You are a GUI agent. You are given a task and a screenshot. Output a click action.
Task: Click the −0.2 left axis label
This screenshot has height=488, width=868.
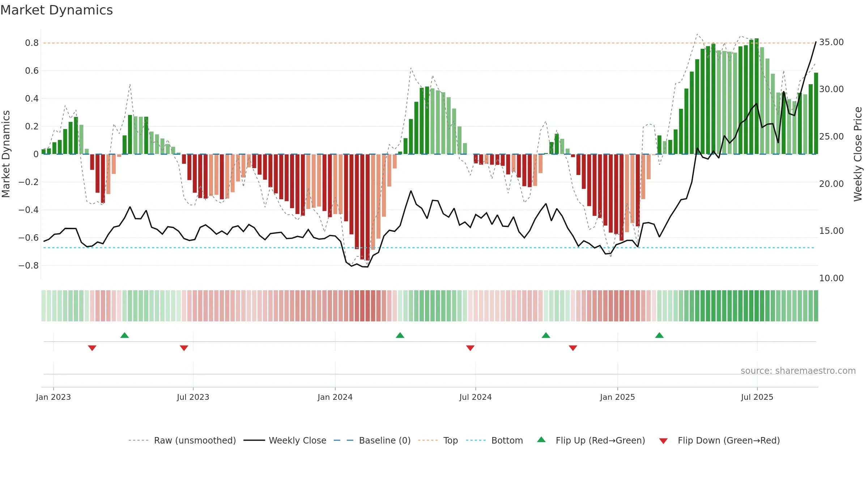pos(29,182)
